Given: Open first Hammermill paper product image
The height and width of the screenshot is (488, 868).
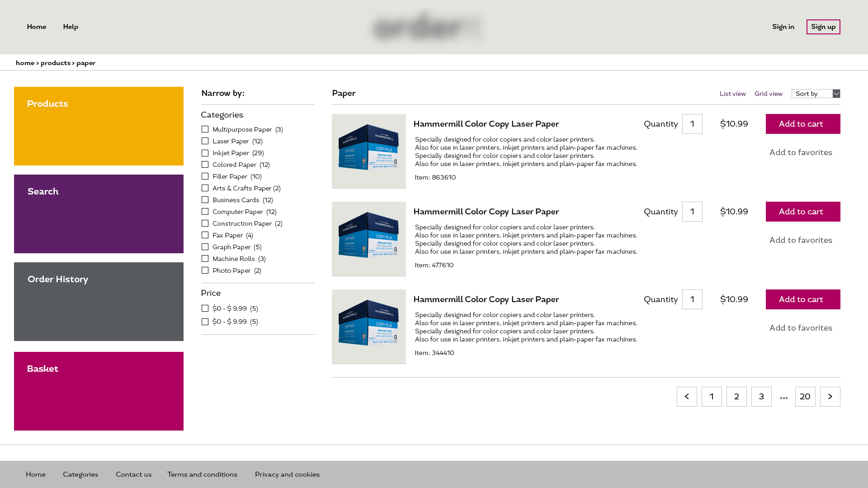Looking at the screenshot, I should (x=368, y=151).
